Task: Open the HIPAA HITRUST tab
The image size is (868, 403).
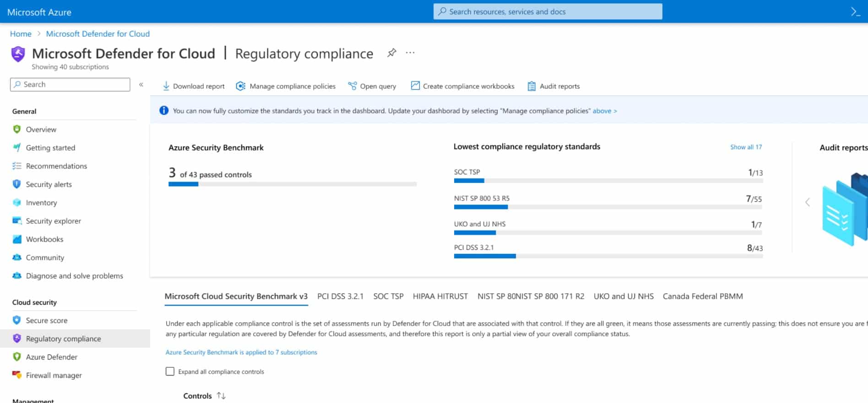Action: 440,296
